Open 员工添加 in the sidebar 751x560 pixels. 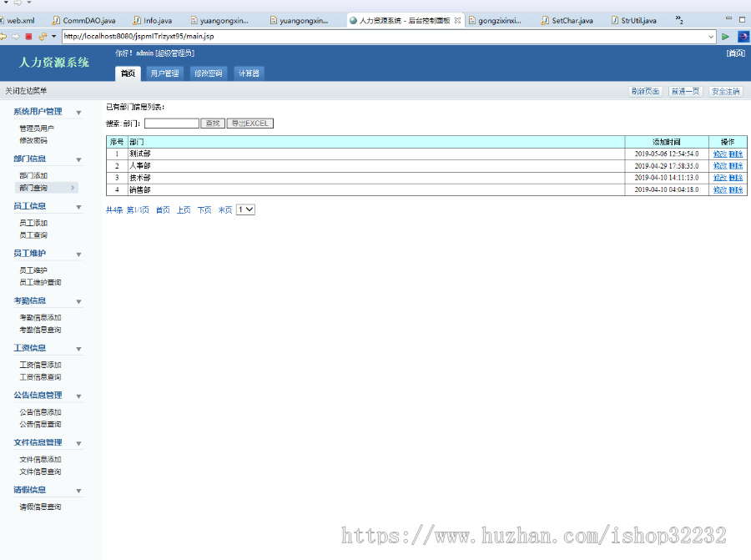[x=33, y=223]
